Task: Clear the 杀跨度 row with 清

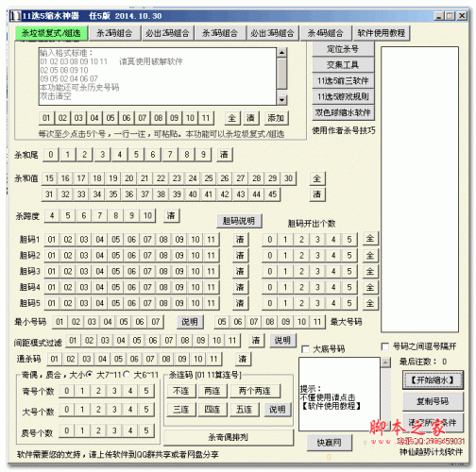Action: pos(171,215)
